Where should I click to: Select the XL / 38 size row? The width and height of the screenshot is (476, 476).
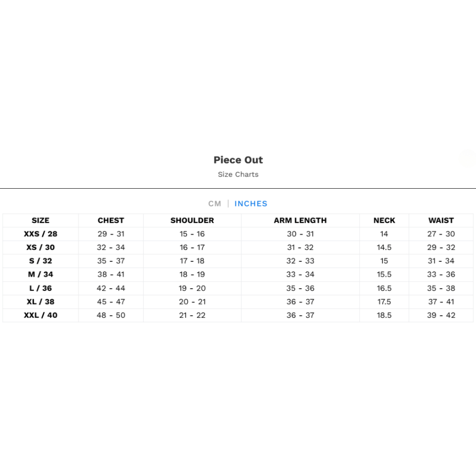(x=238, y=302)
